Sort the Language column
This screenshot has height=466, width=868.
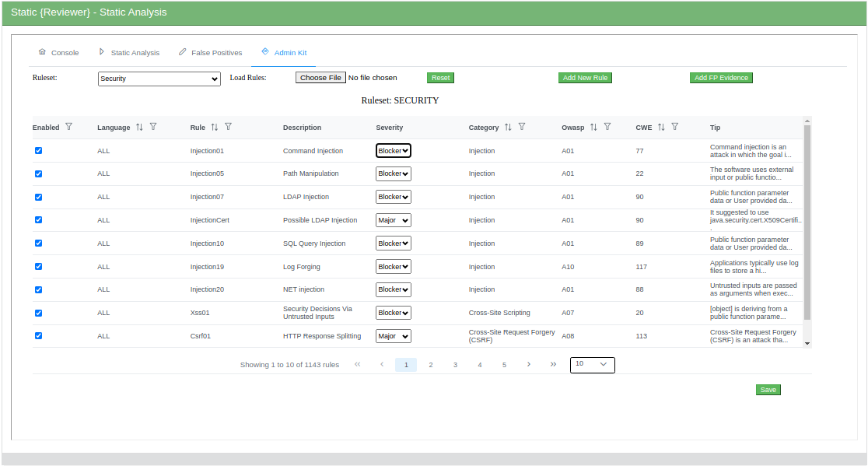139,126
